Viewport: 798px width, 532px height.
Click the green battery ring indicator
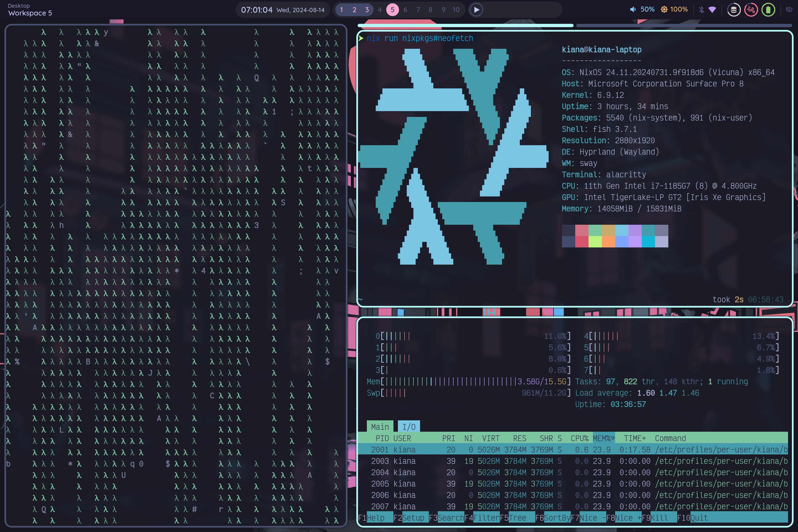pos(768,9)
